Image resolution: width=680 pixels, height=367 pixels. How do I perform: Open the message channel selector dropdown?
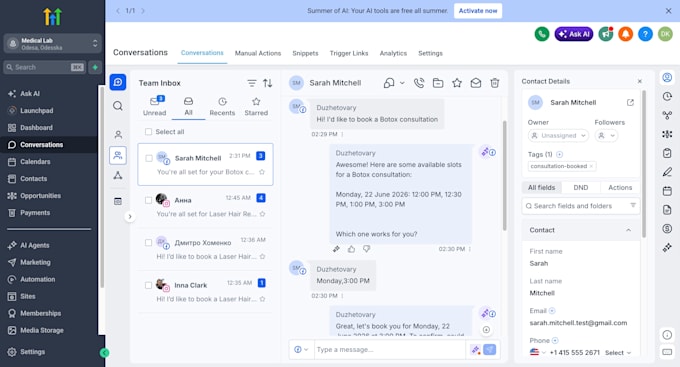[301, 350]
